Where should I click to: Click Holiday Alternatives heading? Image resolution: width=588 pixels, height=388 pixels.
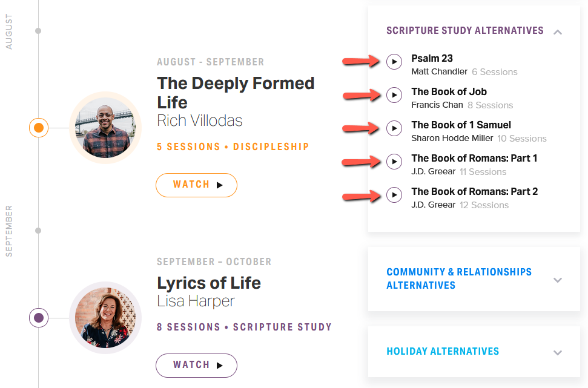(443, 351)
